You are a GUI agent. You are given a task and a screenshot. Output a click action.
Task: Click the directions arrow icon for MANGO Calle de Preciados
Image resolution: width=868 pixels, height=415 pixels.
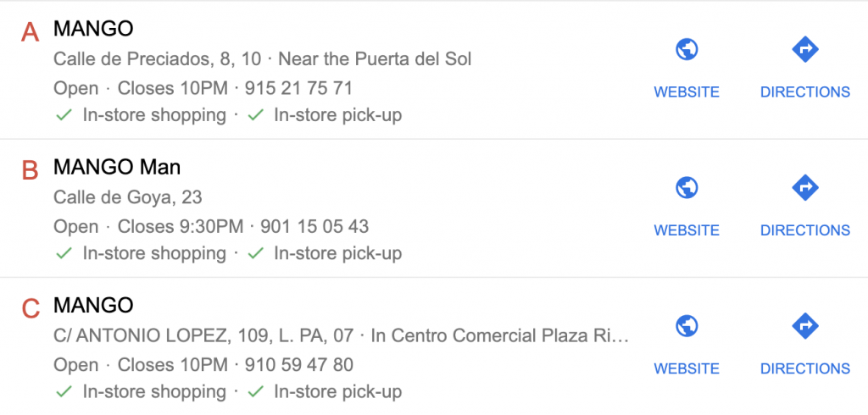(804, 50)
